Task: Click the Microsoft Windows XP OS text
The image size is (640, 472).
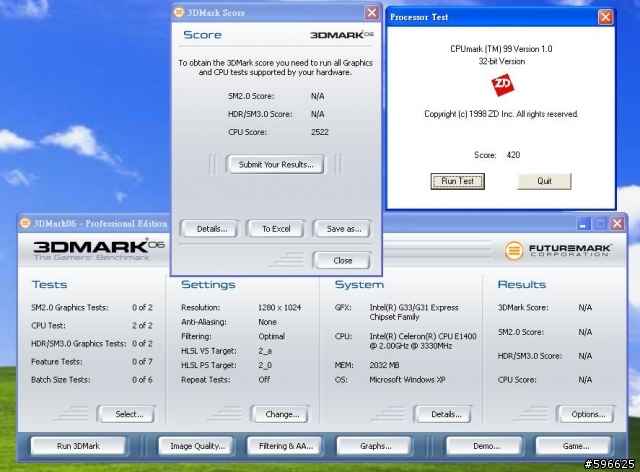Action: [407, 379]
